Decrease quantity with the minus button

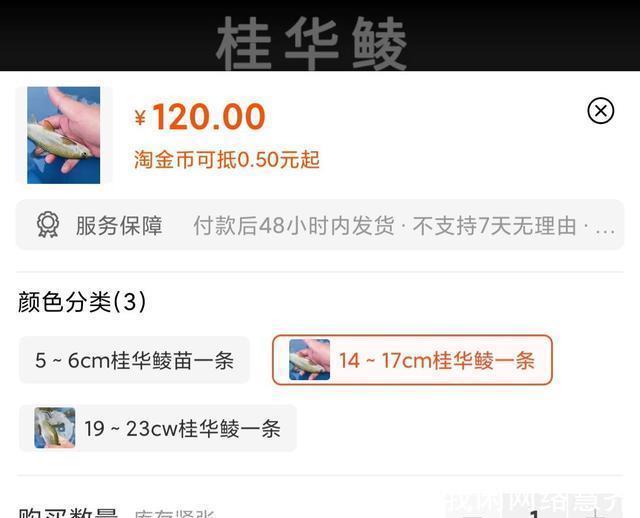point(473,514)
